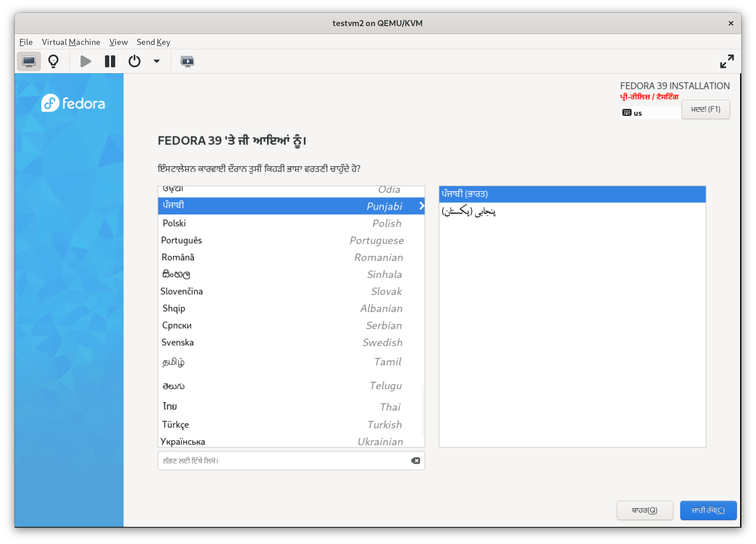Click the us keyboard layout indicator
756x544 pixels.
pyautogui.click(x=650, y=113)
